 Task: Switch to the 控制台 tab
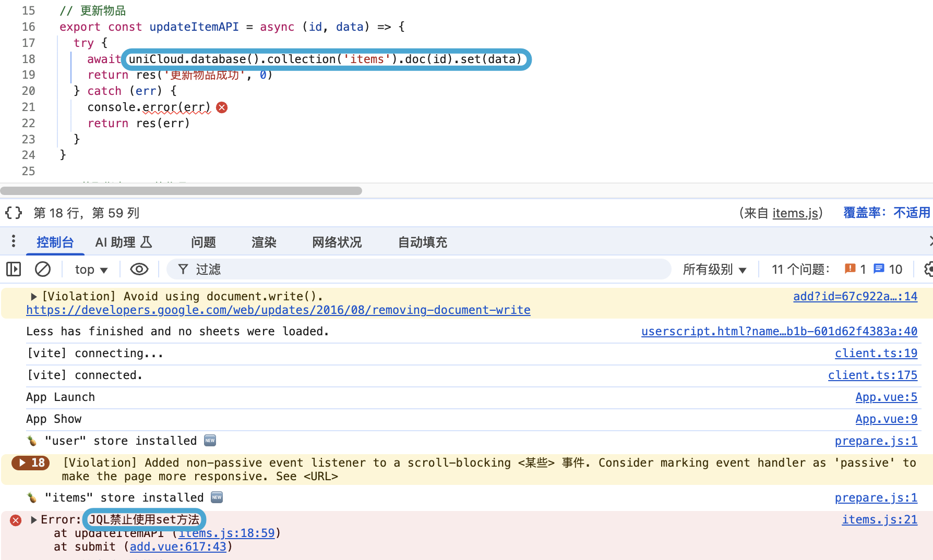coord(55,242)
